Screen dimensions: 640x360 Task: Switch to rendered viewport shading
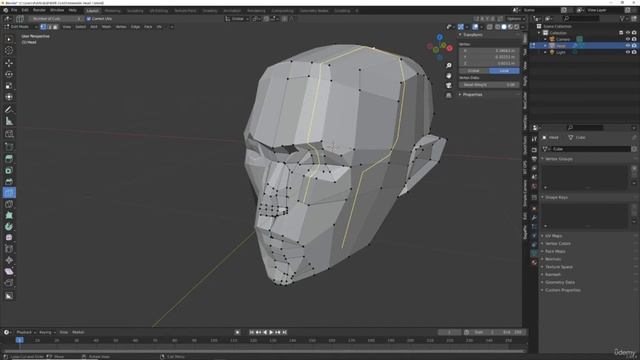point(516,27)
